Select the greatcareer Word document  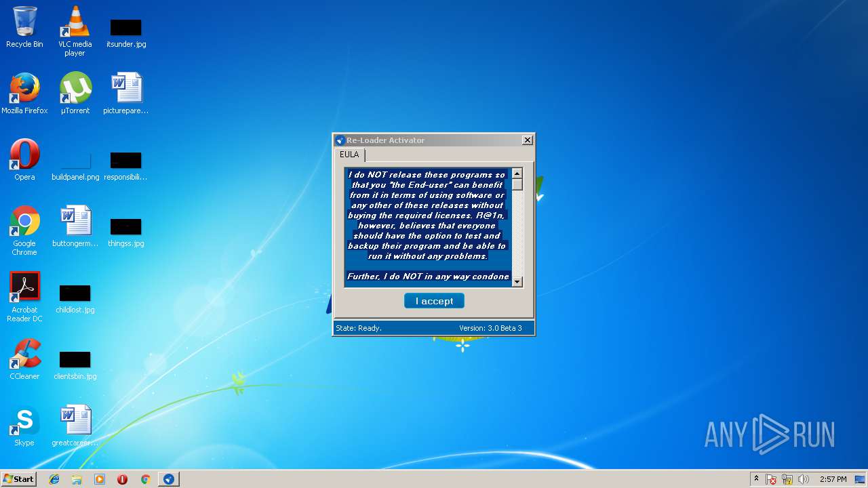(75, 426)
